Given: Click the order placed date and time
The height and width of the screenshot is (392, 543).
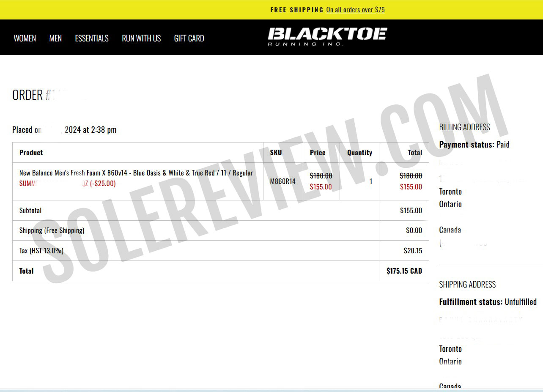Looking at the screenshot, I should [64, 130].
